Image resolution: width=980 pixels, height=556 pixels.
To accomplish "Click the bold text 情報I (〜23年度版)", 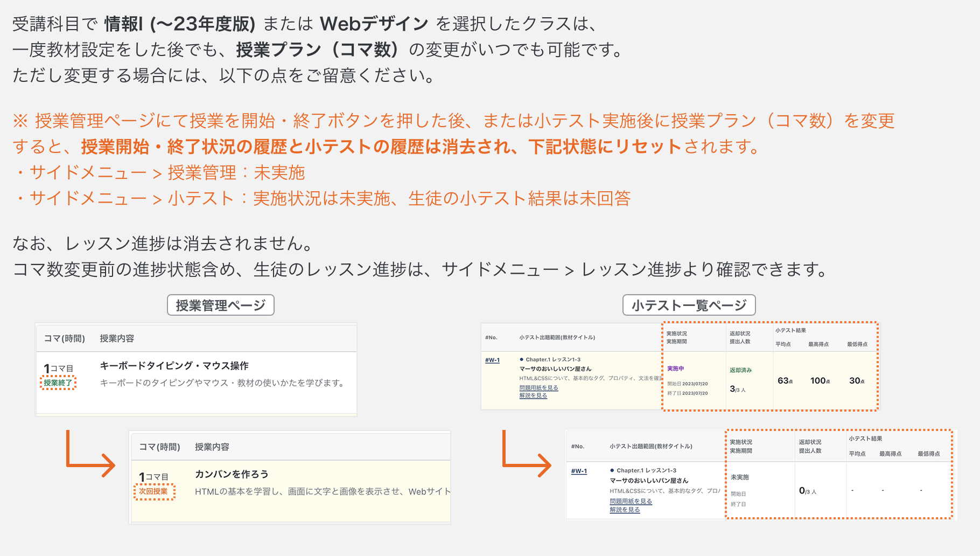I will [x=180, y=24].
